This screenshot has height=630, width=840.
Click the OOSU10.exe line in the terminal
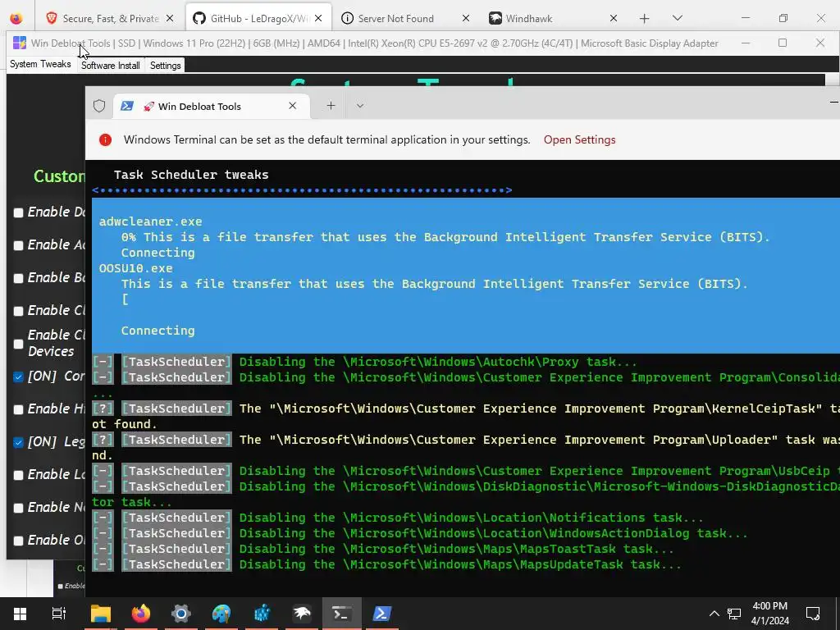[x=136, y=268]
